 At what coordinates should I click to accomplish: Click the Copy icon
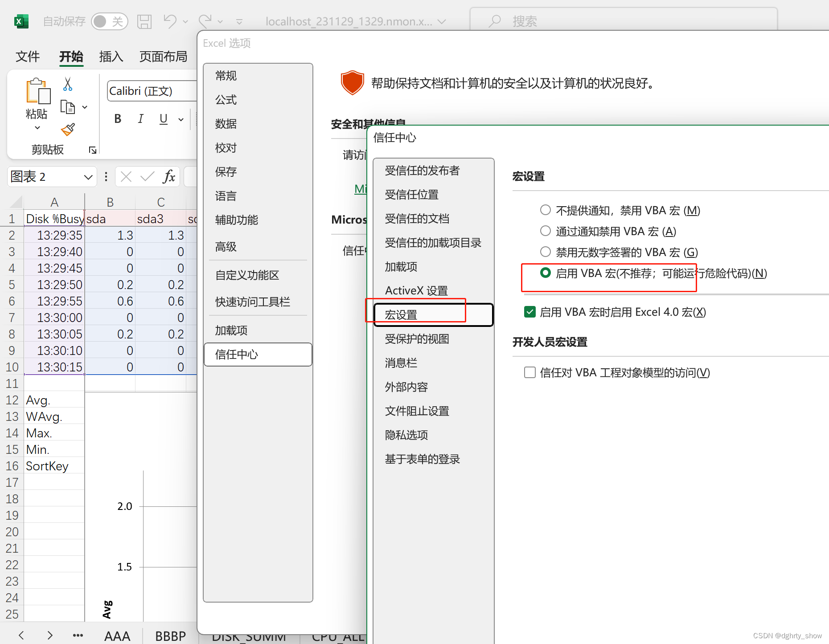click(x=68, y=107)
